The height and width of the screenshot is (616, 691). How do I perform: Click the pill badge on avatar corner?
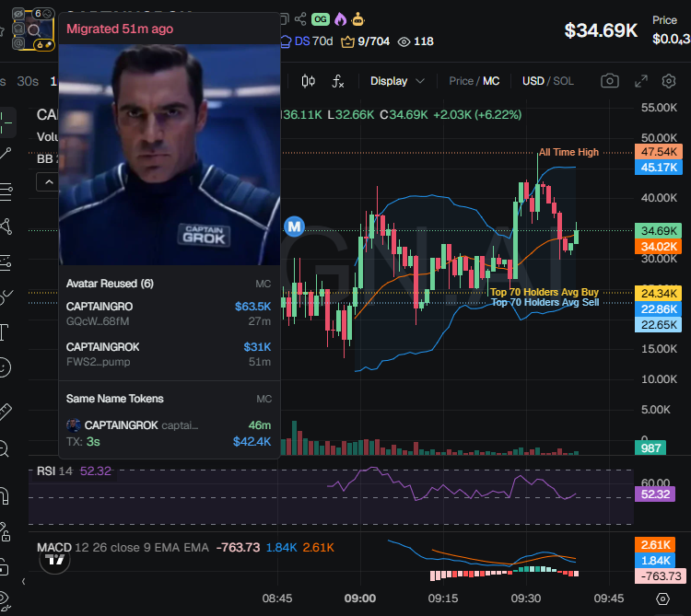click(x=44, y=45)
